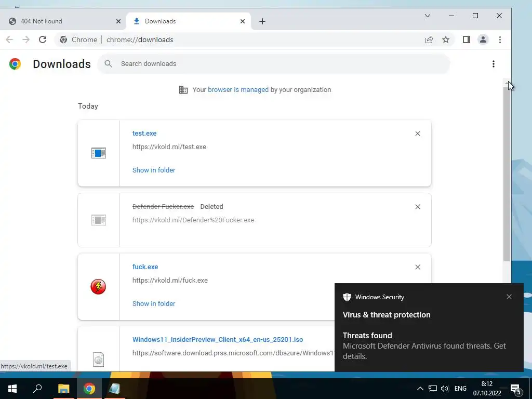
Task: Show hidden tray icons chevron
Action: point(420,389)
